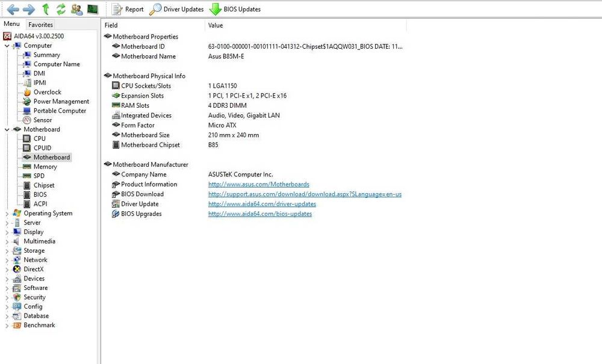Select the Motherboard Name row

point(178,57)
